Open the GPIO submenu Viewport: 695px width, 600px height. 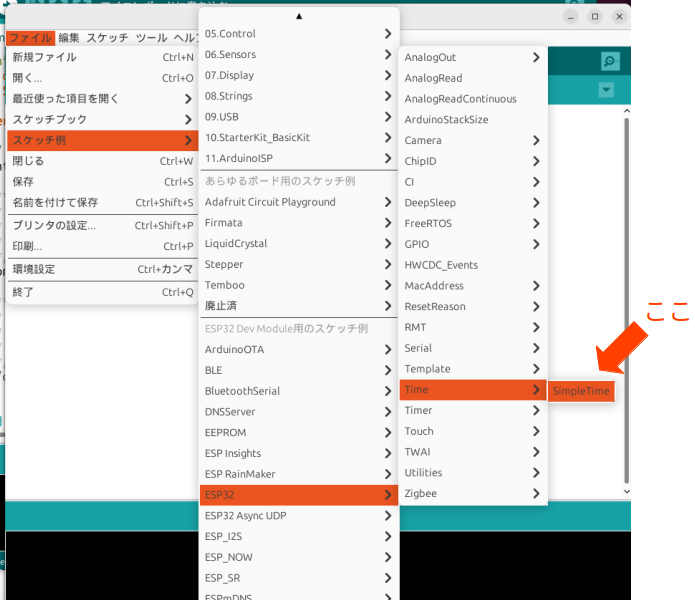[x=473, y=245]
